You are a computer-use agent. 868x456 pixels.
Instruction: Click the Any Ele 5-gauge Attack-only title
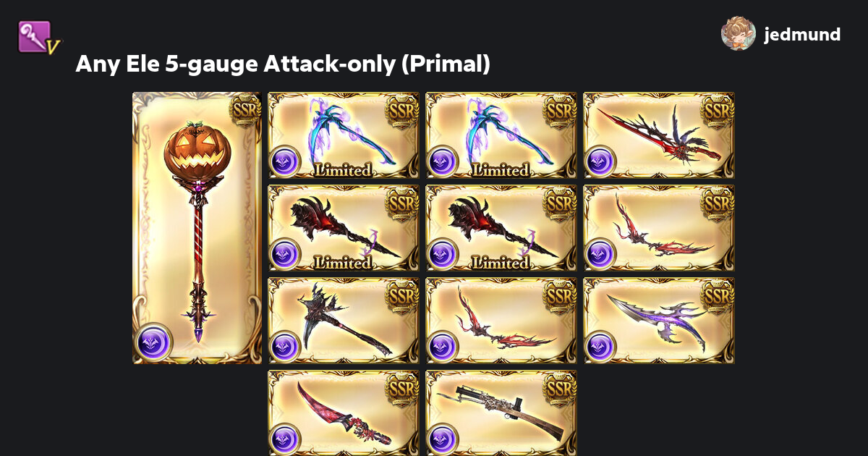click(x=283, y=64)
